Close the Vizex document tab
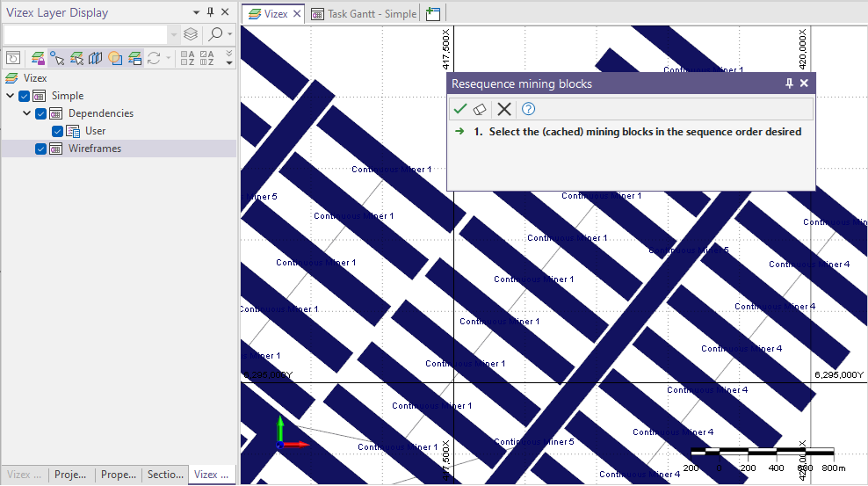Image resolution: width=868 pixels, height=486 pixels. pos(297,14)
